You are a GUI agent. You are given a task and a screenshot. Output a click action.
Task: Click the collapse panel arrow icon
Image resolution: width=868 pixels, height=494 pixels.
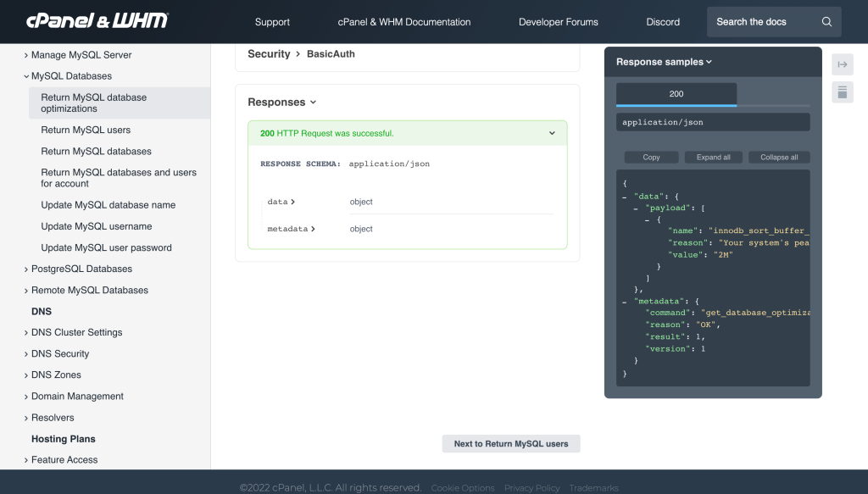pos(843,64)
